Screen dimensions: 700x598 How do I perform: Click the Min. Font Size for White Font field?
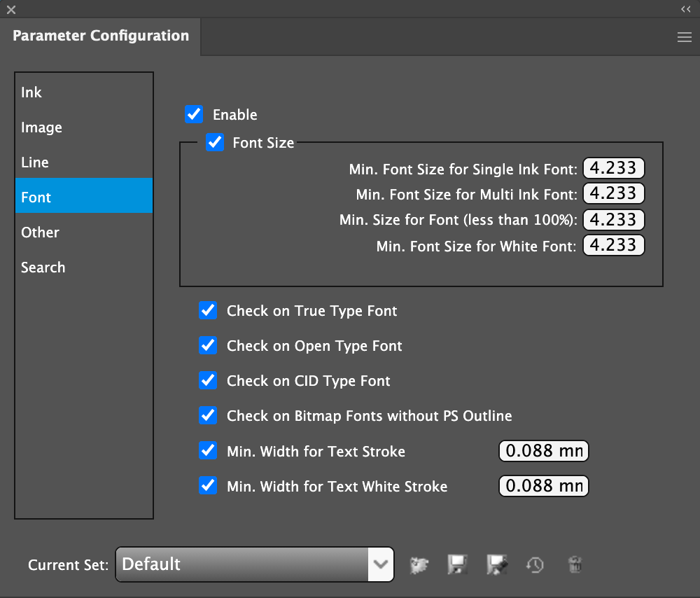(x=613, y=246)
